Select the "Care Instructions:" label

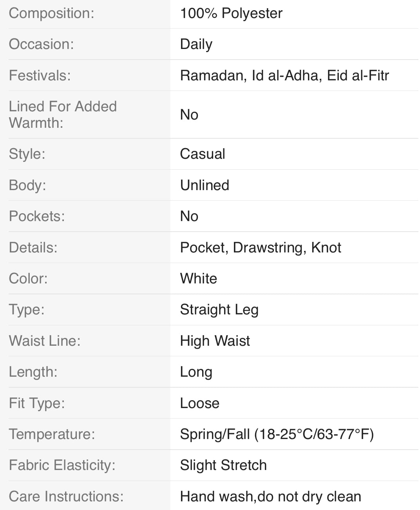[x=66, y=496]
